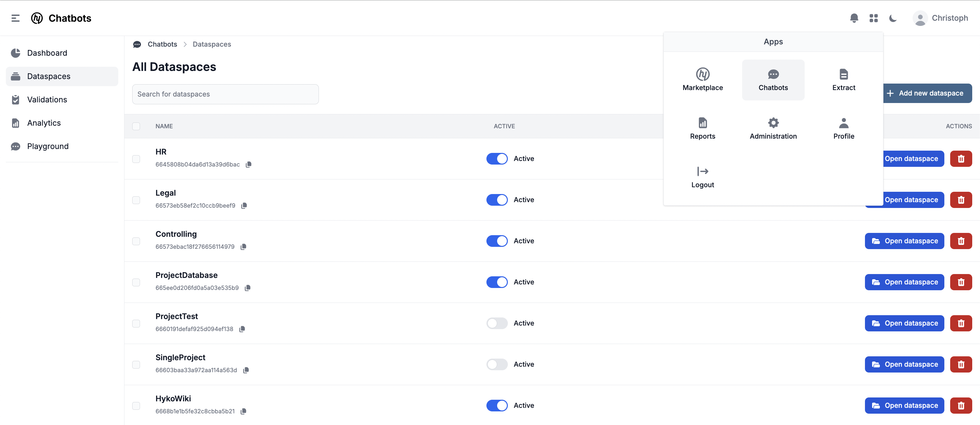Open the apps launcher grid
The width and height of the screenshot is (980, 425).
[x=873, y=18]
